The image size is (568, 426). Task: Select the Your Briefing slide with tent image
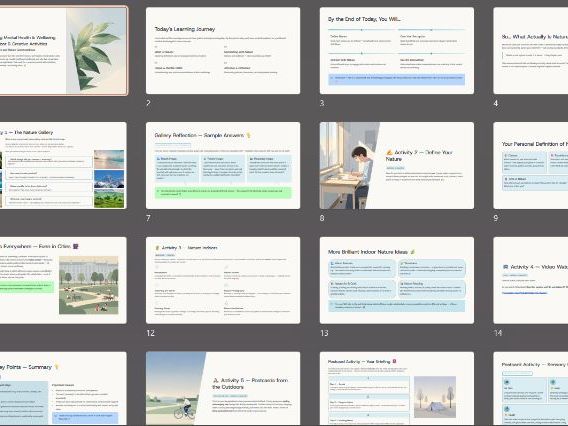tap(397, 389)
